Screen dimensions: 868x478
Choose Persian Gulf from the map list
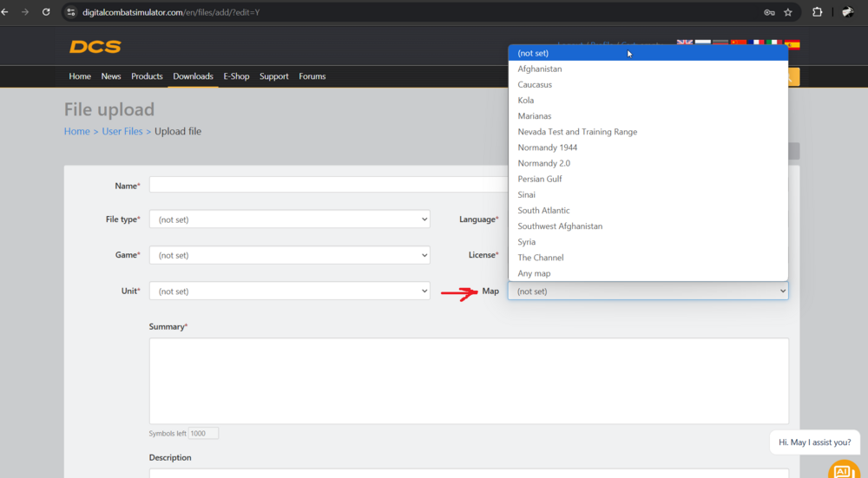(x=540, y=179)
